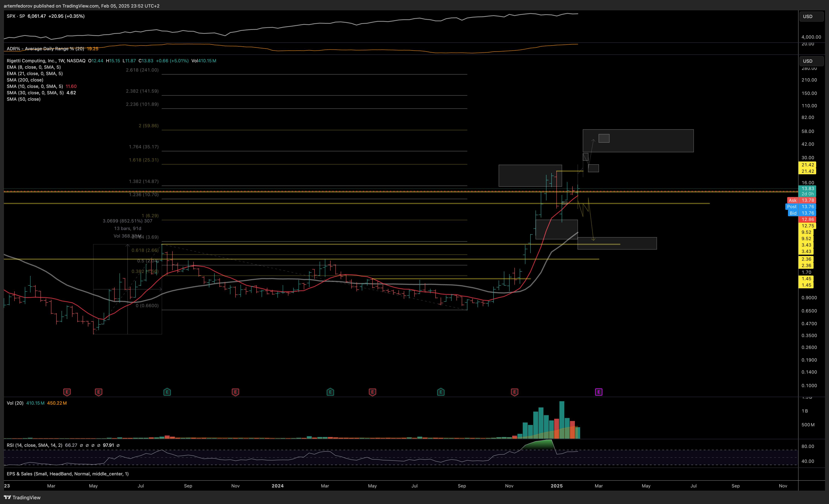
Task: Click the red Ask 13.78 price label
Action: 802,200
